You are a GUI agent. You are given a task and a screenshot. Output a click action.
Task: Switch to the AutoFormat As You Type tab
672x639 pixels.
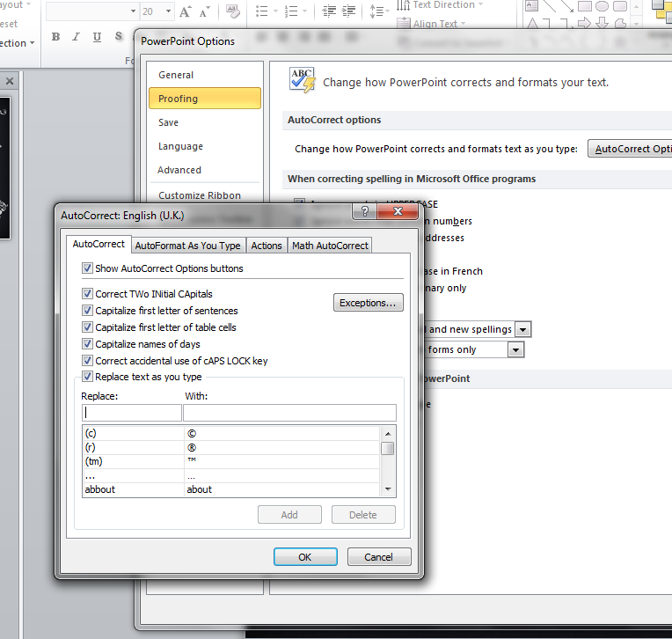(188, 246)
